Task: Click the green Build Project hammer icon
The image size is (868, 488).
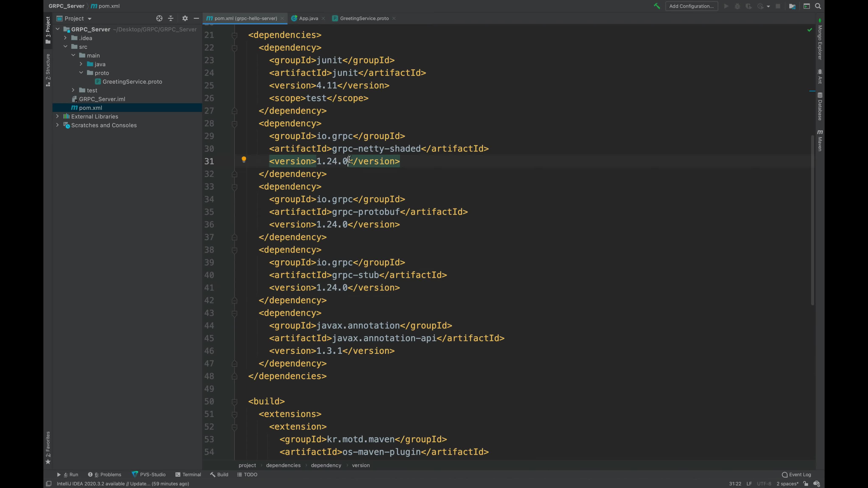Action: [657, 6]
